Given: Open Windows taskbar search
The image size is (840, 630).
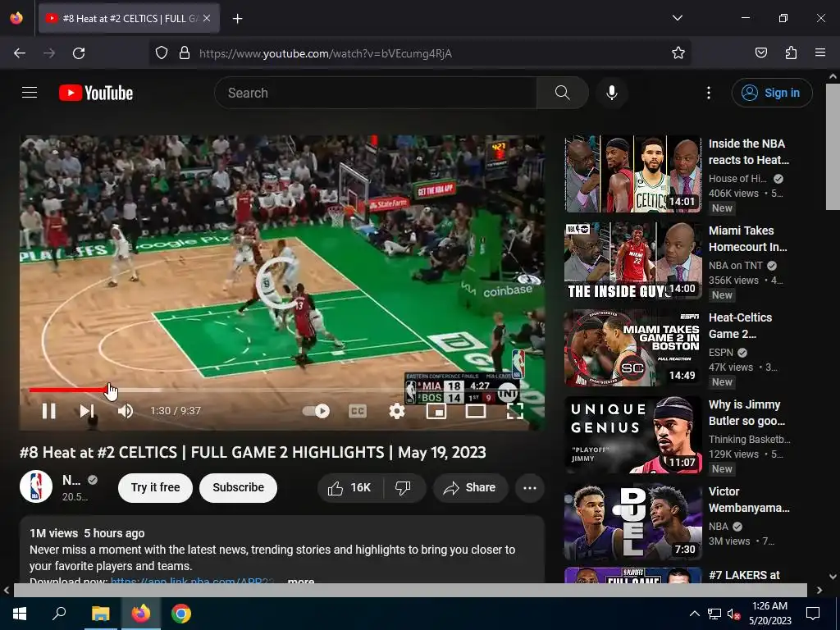Looking at the screenshot, I should point(59,614).
